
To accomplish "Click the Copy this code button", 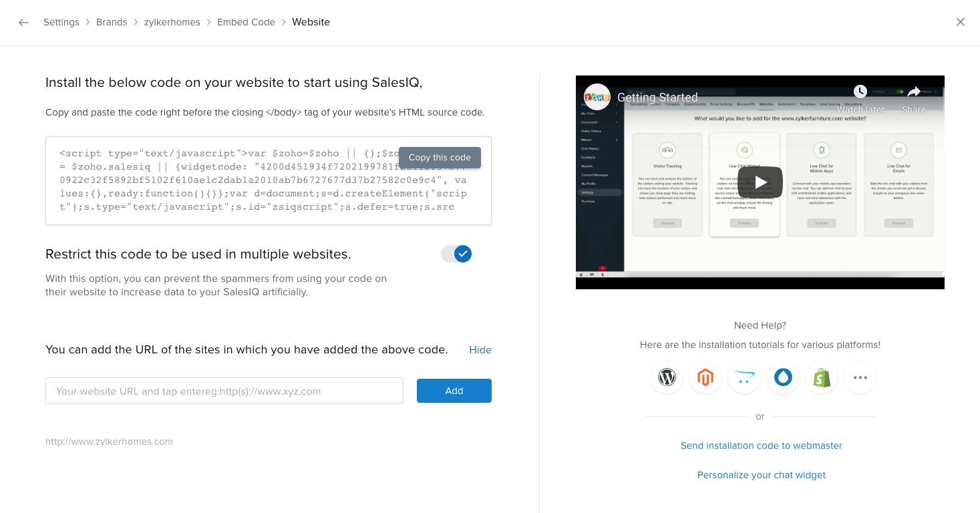I will point(440,158).
